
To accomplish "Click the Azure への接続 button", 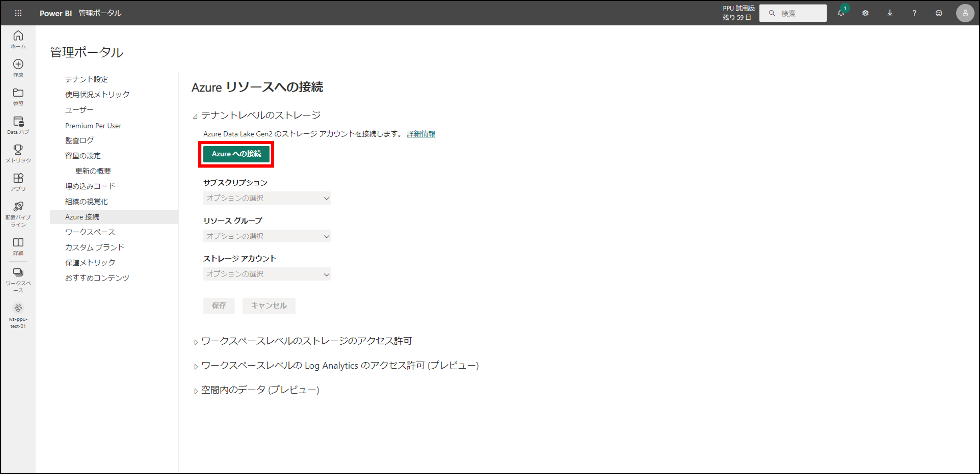I will (x=236, y=154).
